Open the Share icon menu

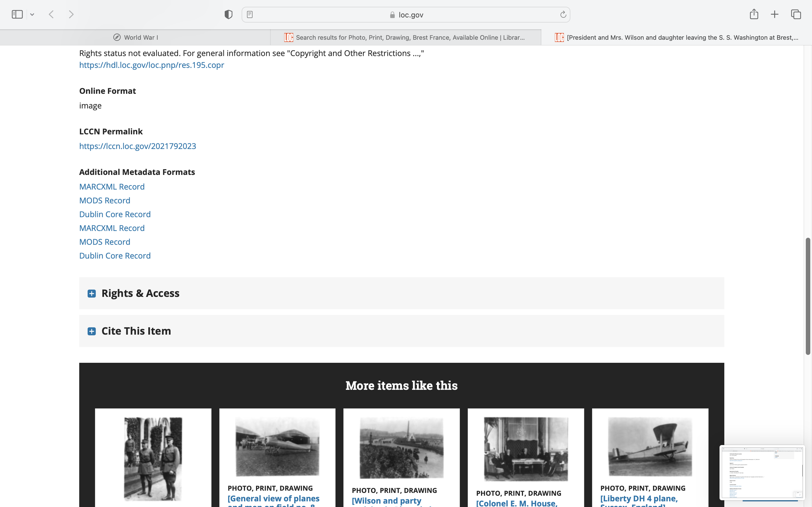tap(754, 14)
